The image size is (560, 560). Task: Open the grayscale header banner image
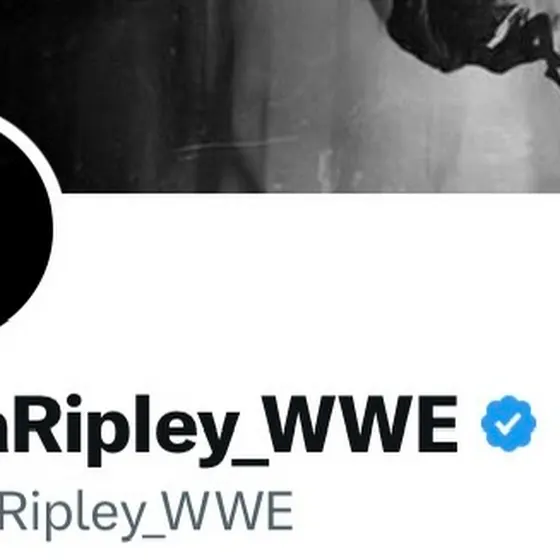pyautogui.click(x=280, y=96)
